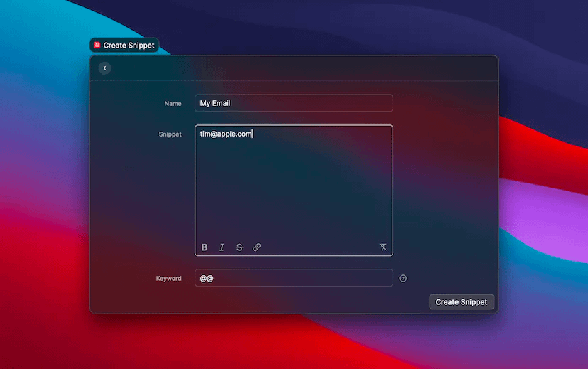Place cursor in tim@apple.com text
This screenshot has width=588, height=369.
point(226,134)
